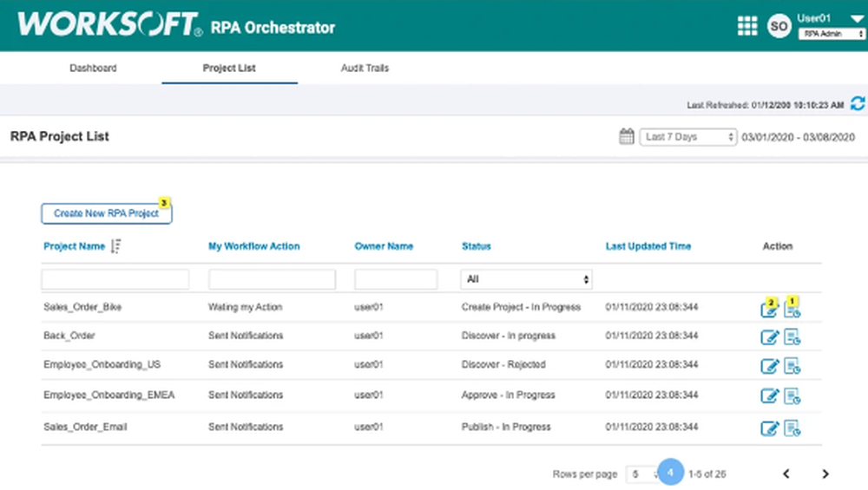Switch to the Dashboard tab
Viewport: 868px width, 490px height.
click(x=93, y=68)
